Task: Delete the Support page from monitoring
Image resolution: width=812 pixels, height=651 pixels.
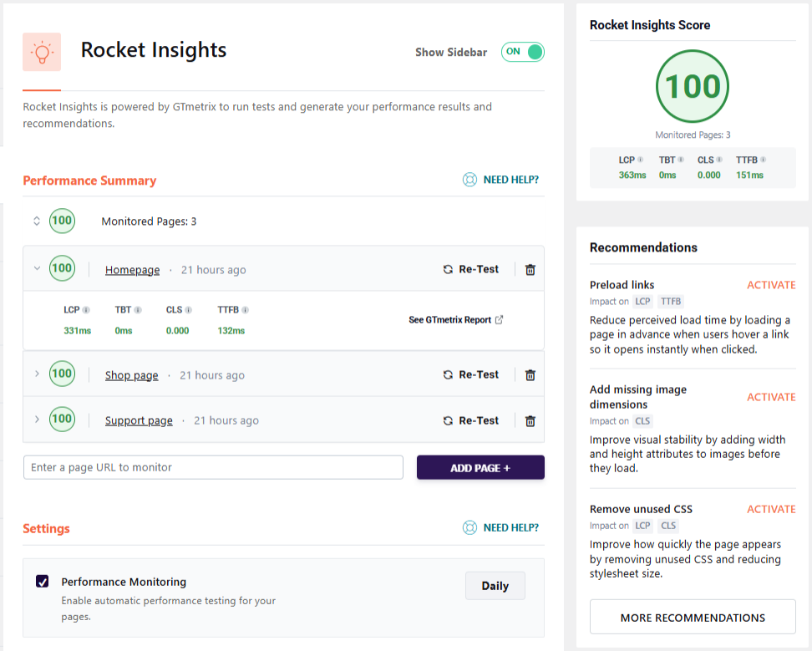Action: point(530,421)
